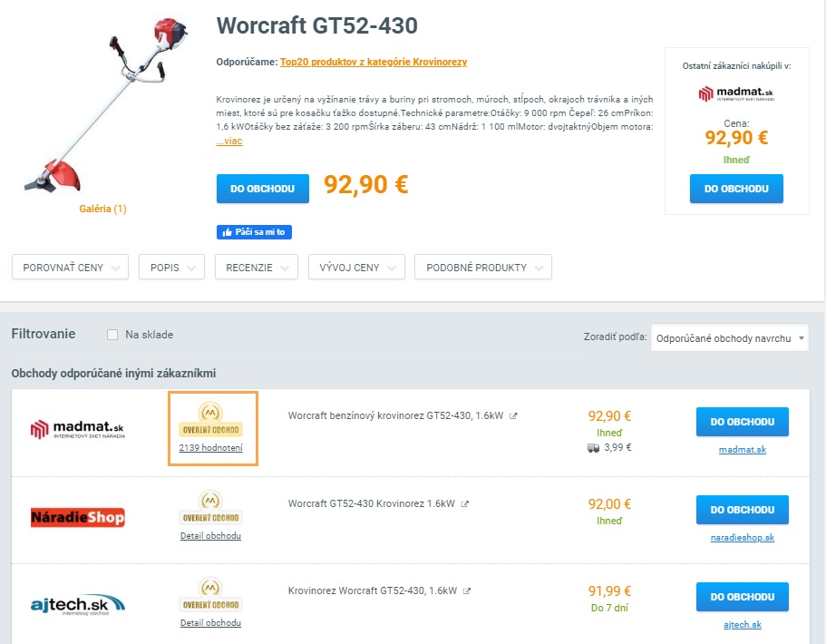Click the madmat.sk logo in sidebar box

(736, 94)
